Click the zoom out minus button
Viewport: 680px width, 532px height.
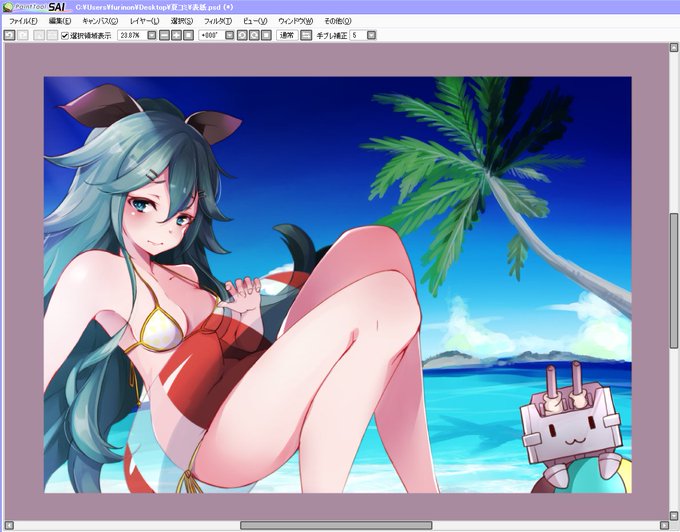click(x=164, y=36)
